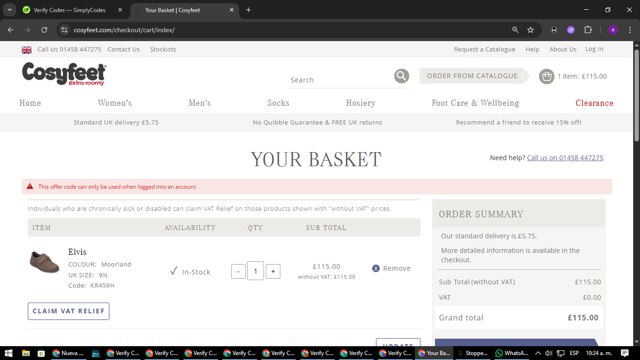Click Request a Catalogue link
Viewport: 640px width, 360px height.
tap(484, 49)
